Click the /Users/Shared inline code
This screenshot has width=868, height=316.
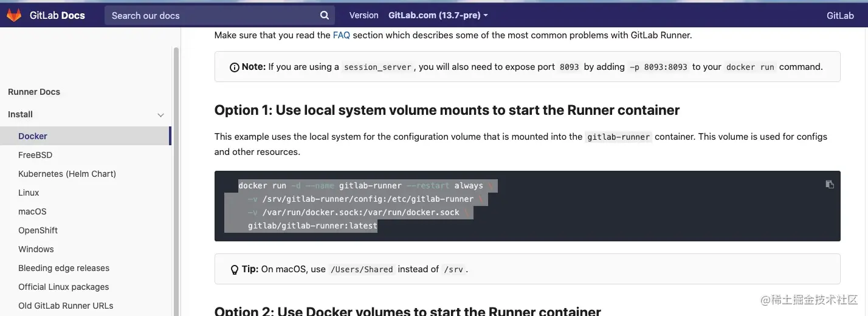click(362, 270)
